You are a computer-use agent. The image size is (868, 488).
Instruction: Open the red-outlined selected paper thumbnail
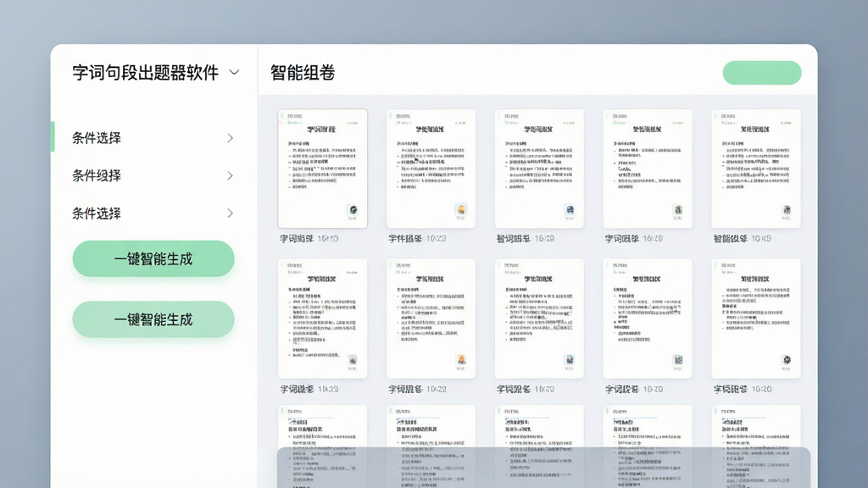tap(323, 169)
